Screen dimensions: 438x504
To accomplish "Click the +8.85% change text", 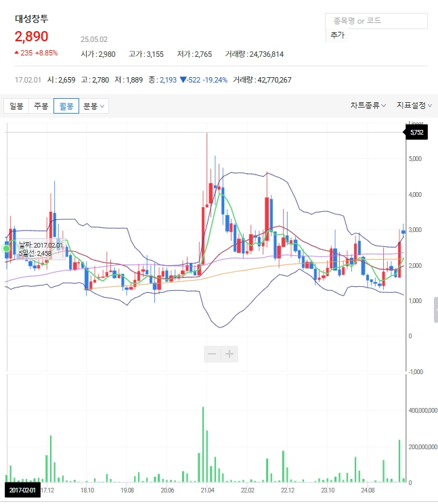I will [46, 53].
